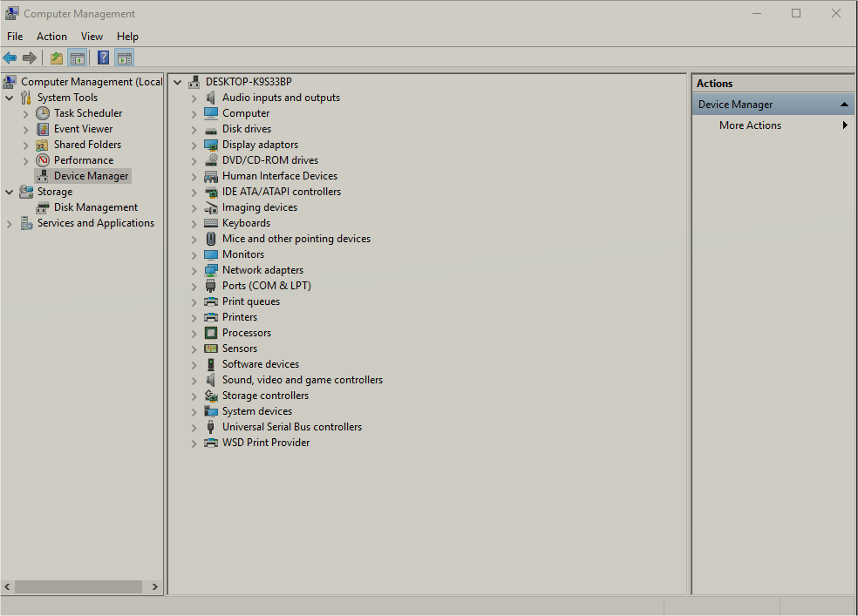Image resolution: width=858 pixels, height=616 pixels.
Task: Click More Actions in the Actions pane
Action: coord(750,125)
